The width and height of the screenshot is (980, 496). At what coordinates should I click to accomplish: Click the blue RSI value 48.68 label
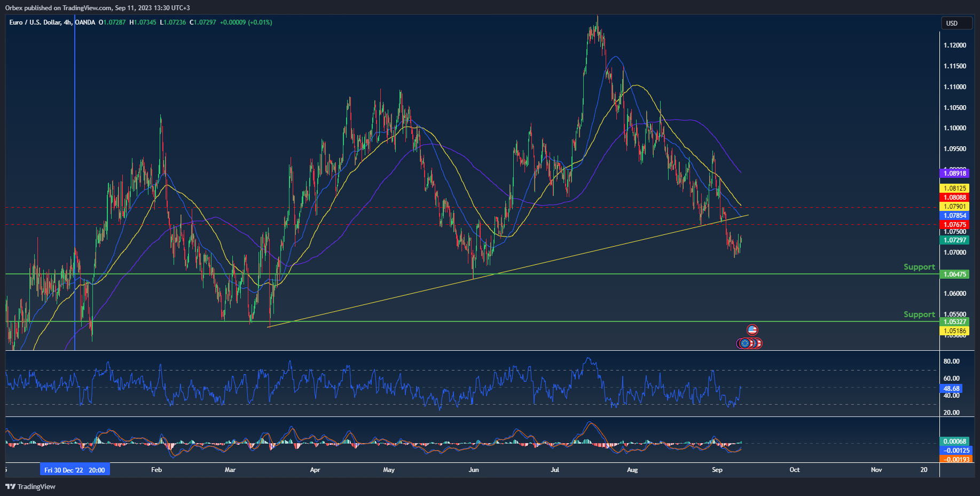951,389
